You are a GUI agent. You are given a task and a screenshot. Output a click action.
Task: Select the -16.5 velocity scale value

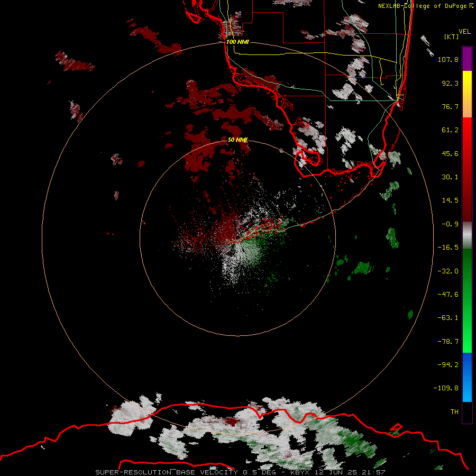coord(448,248)
